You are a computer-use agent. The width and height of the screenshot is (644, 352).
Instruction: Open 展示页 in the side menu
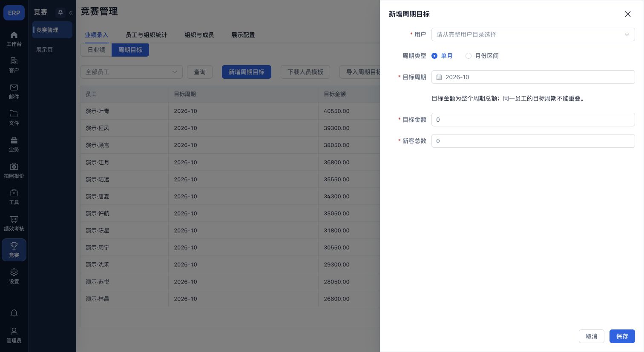coord(52,49)
